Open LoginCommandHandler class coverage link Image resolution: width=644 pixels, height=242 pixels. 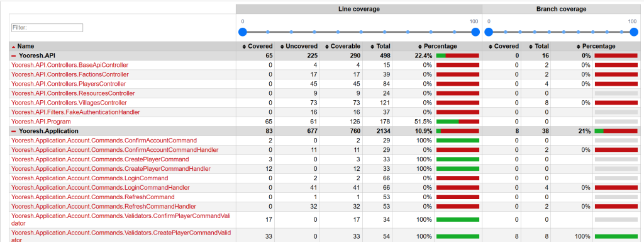coord(101,187)
